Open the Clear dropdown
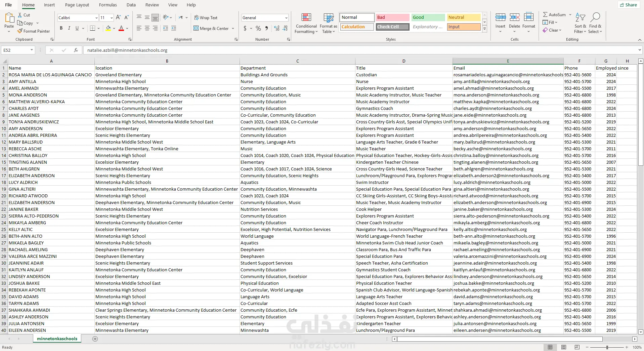This screenshot has height=351, width=644. [552, 30]
